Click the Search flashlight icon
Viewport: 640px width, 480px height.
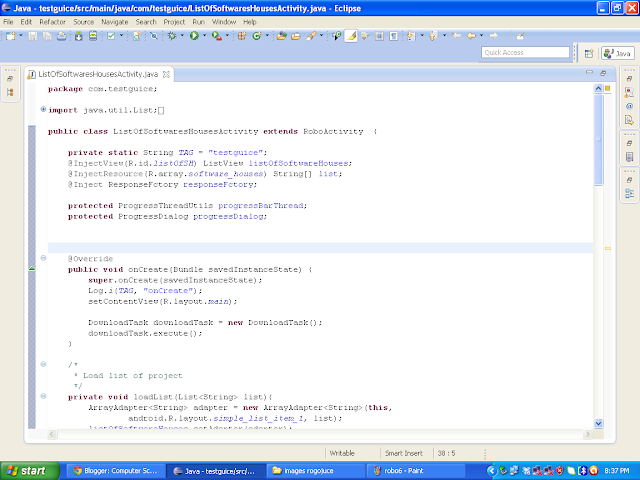(x=311, y=36)
